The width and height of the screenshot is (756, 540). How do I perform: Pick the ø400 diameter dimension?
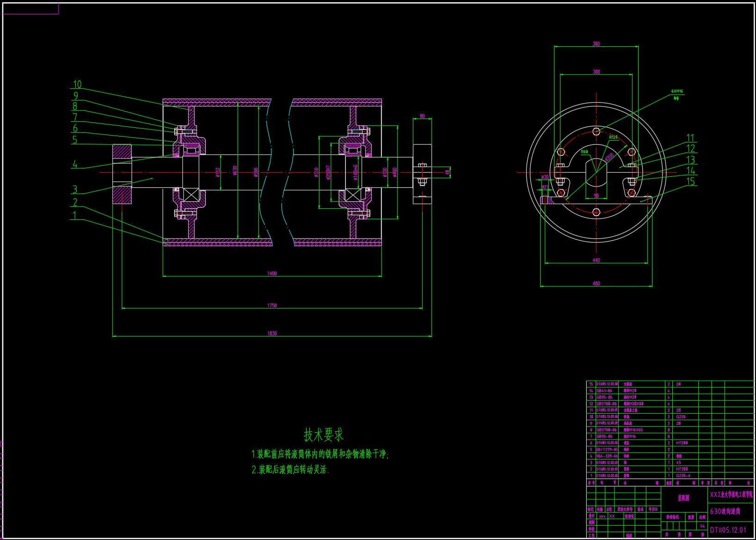coord(395,172)
